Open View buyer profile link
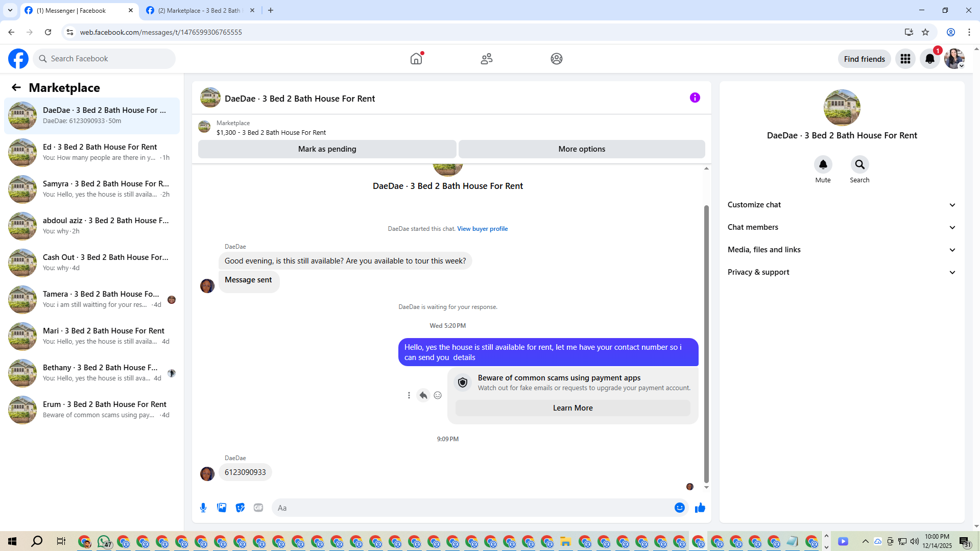 482,229
